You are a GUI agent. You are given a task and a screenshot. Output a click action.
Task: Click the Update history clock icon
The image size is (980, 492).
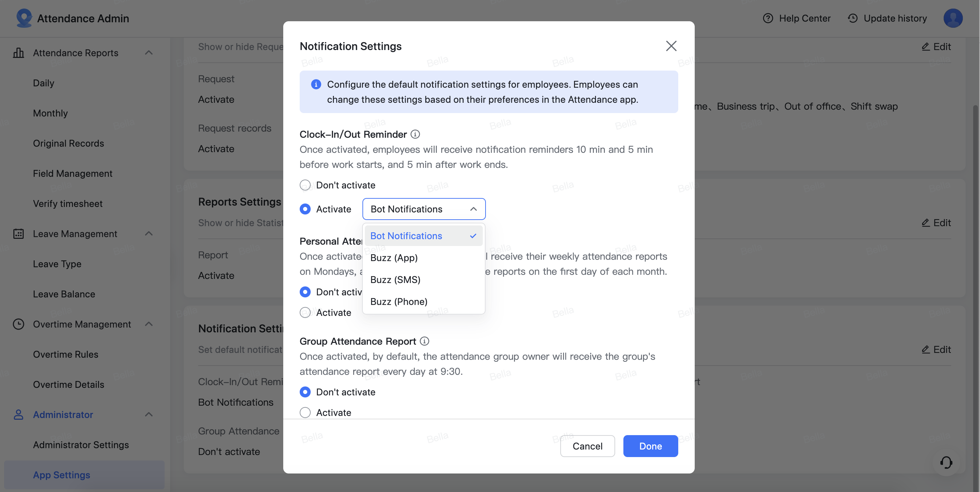click(852, 18)
